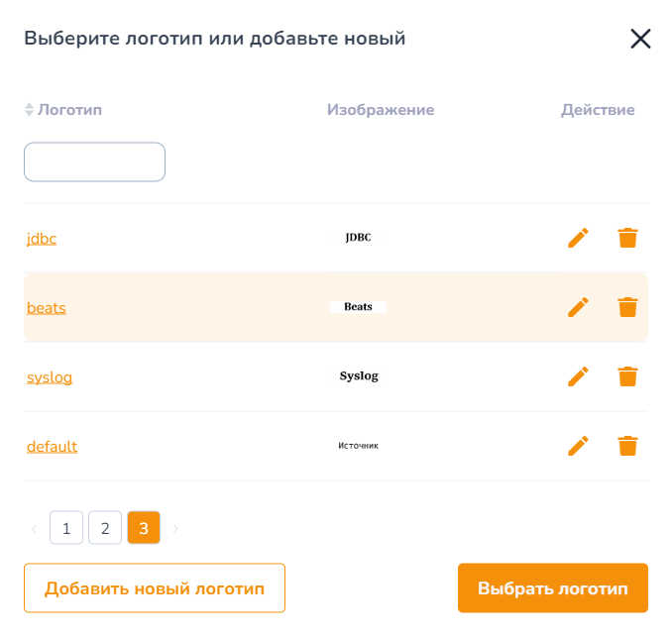Select the Beats image thumbnail
Screen dimensions: 672x636
coord(358,307)
